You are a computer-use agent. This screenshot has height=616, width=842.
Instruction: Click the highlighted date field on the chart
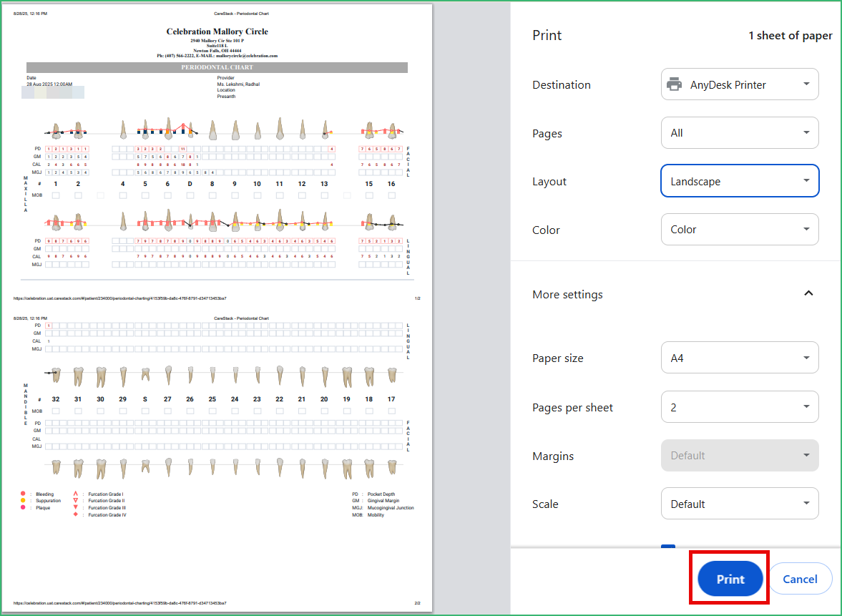click(x=52, y=92)
